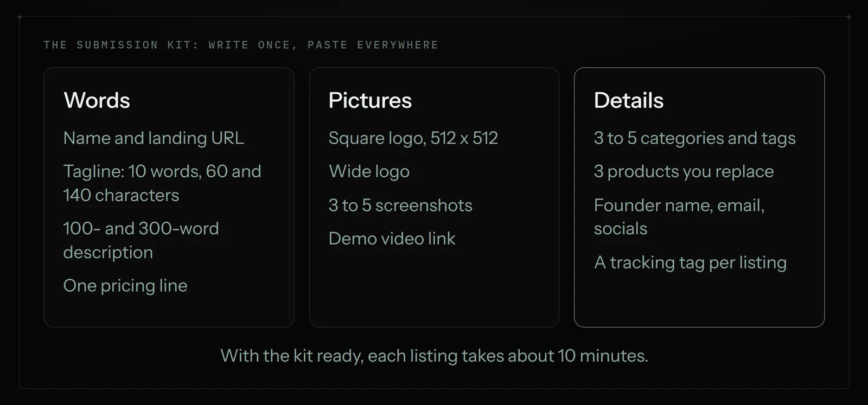Click the heading 'THE SUBMISSION KIT: WRITE ONCE, PASTE EVERYWHERE'
Viewport: 868px width, 405px height.
tap(241, 45)
